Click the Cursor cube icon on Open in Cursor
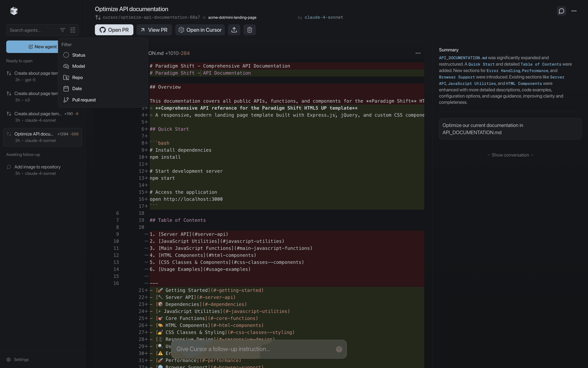 (181, 30)
